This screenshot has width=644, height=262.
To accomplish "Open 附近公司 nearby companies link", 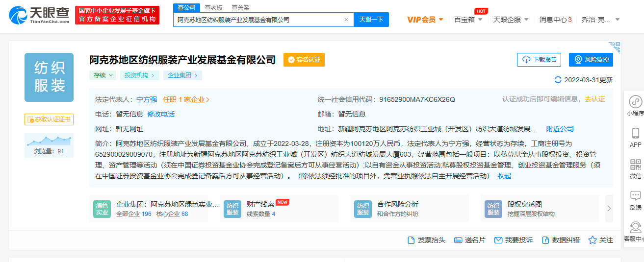I will click(x=560, y=129).
